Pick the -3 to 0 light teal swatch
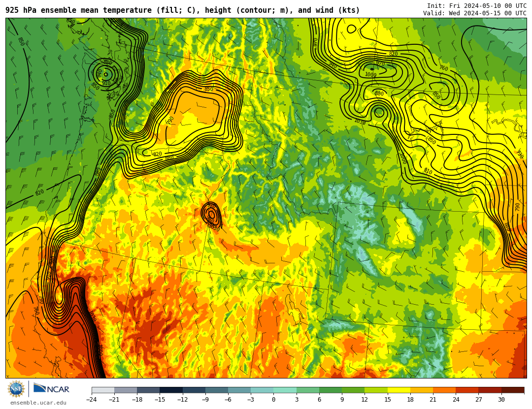Screen dimensions: 532x409 click(x=262, y=390)
